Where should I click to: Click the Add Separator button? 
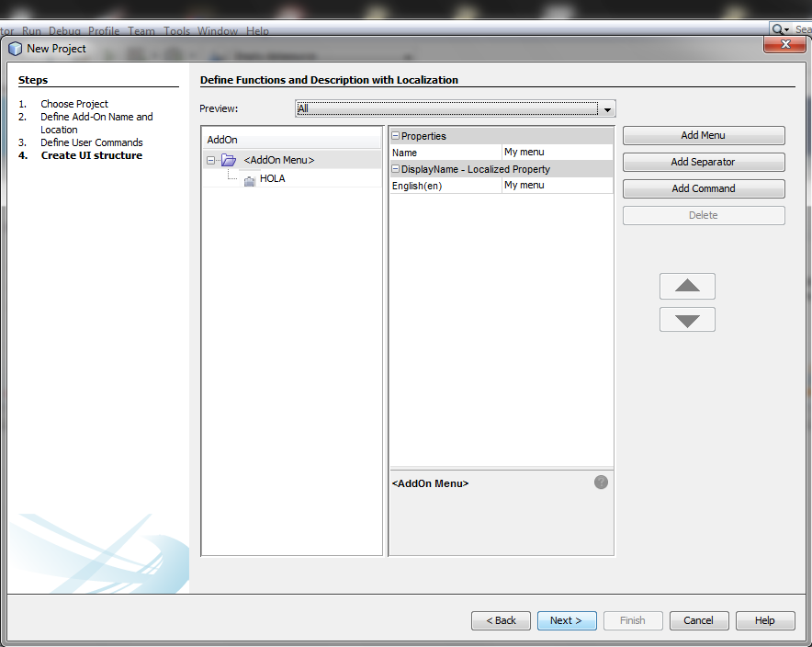point(703,163)
